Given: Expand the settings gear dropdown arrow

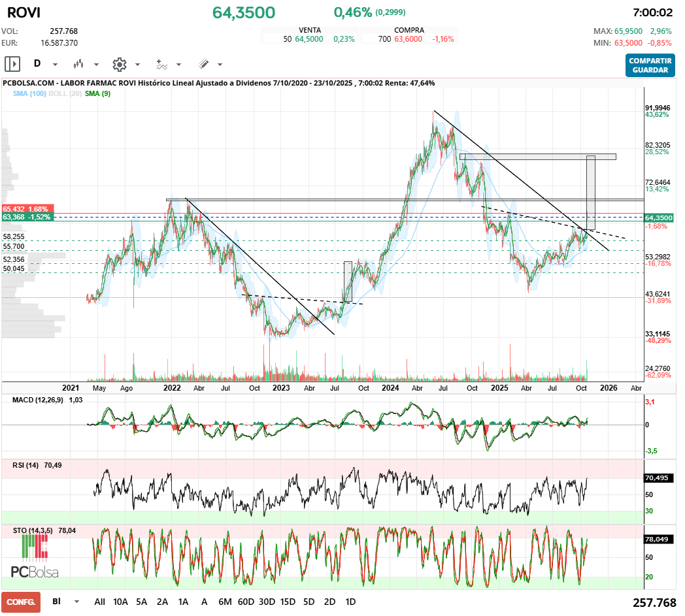Looking at the screenshot, I should coord(137,65).
